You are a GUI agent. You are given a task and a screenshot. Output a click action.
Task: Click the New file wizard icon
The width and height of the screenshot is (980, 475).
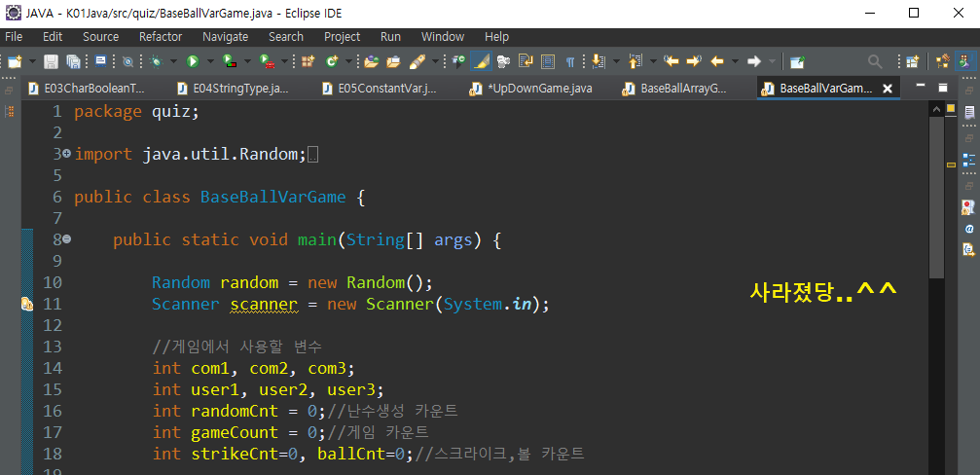click(x=14, y=61)
